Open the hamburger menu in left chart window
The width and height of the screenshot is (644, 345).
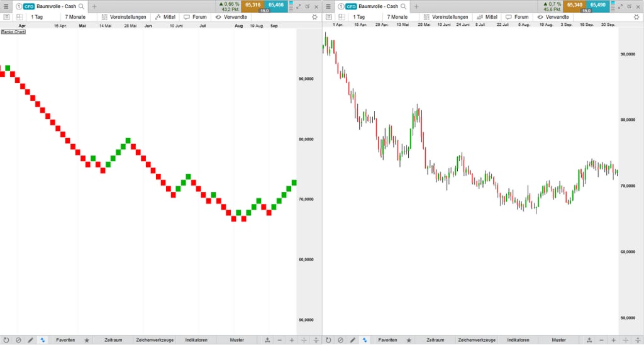(x=6, y=6)
